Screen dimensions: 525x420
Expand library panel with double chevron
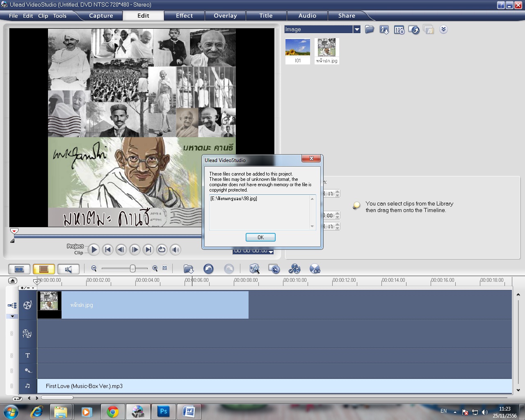pyautogui.click(x=443, y=29)
